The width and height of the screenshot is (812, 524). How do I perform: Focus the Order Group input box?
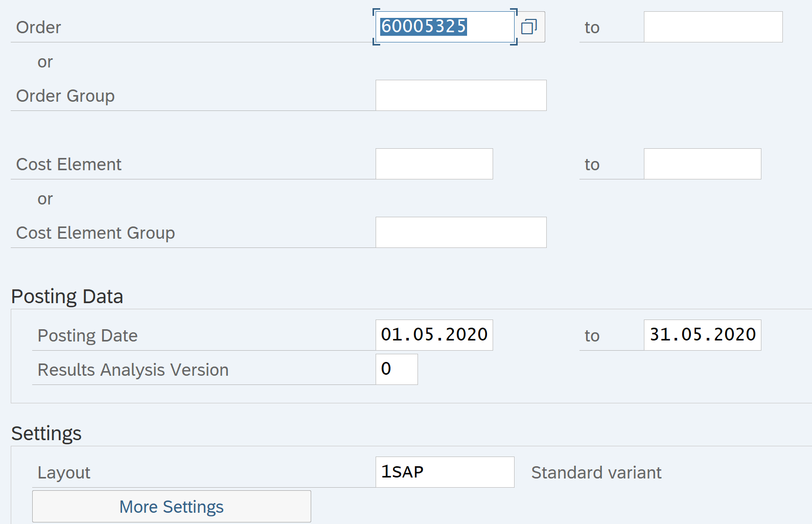pyautogui.click(x=460, y=96)
